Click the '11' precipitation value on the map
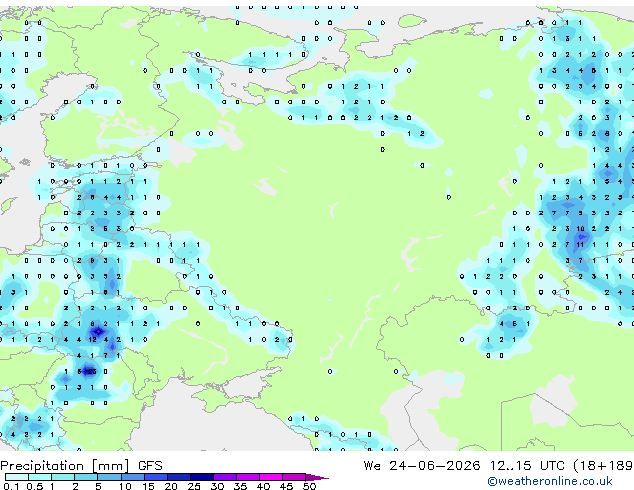 (x=580, y=245)
